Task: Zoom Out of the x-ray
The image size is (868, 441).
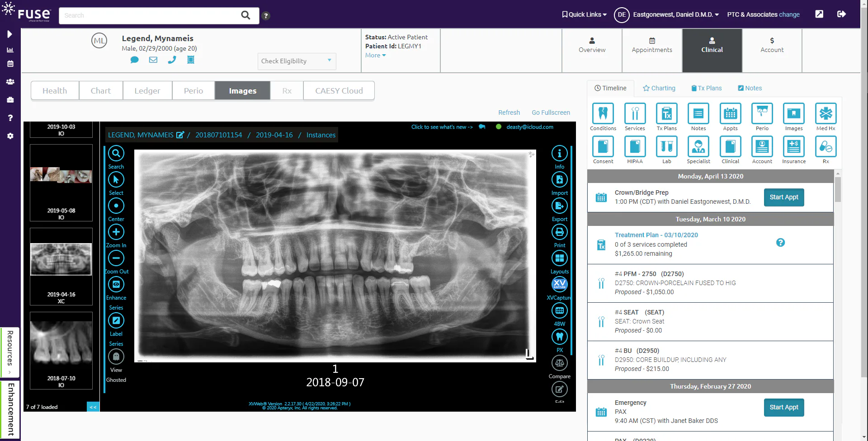Action: (116, 258)
